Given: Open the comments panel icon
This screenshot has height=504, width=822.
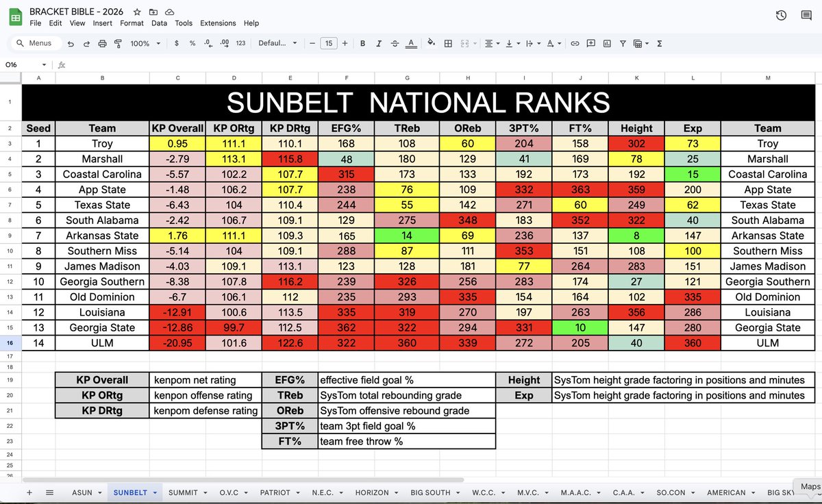Looking at the screenshot, I should pyautogui.click(x=806, y=16).
